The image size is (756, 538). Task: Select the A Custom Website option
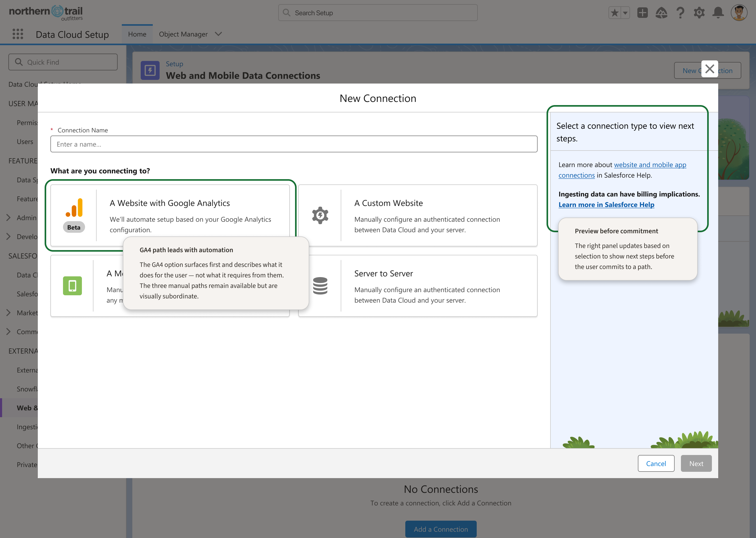tap(418, 215)
